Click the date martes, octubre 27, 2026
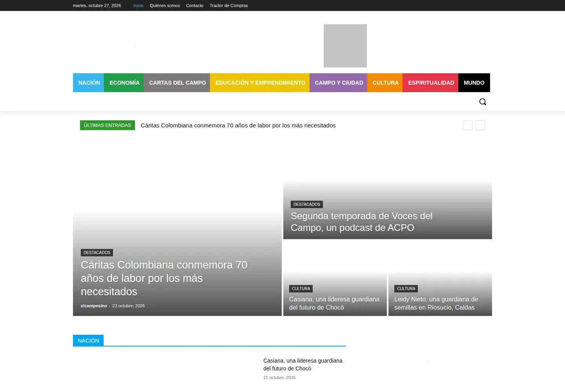This screenshot has height=392, width=565. (97, 5)
